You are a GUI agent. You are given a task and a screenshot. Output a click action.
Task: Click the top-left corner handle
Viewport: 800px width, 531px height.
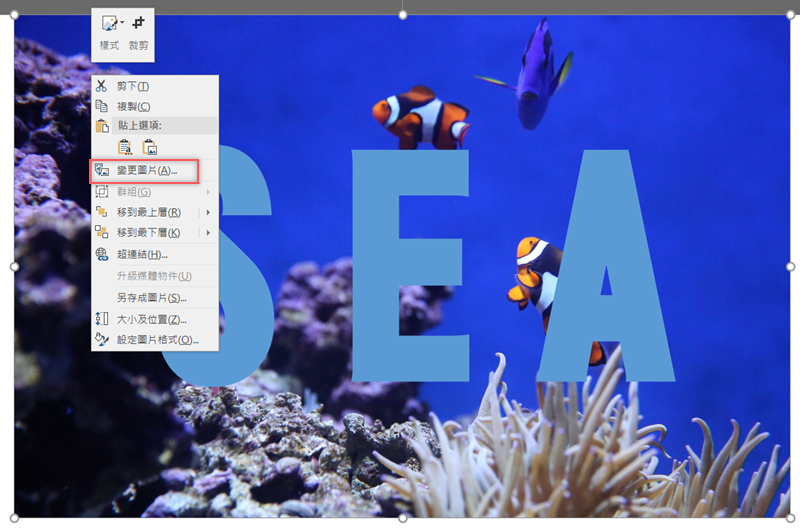click(14, 15)
